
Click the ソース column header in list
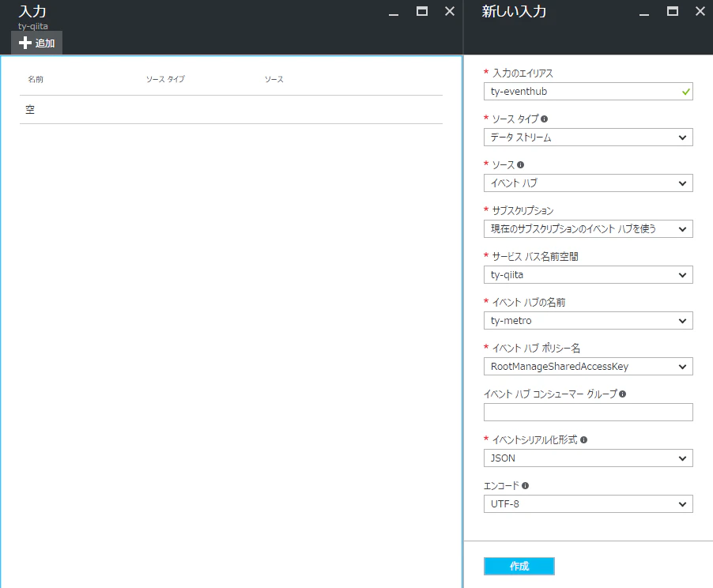point(274,79)
